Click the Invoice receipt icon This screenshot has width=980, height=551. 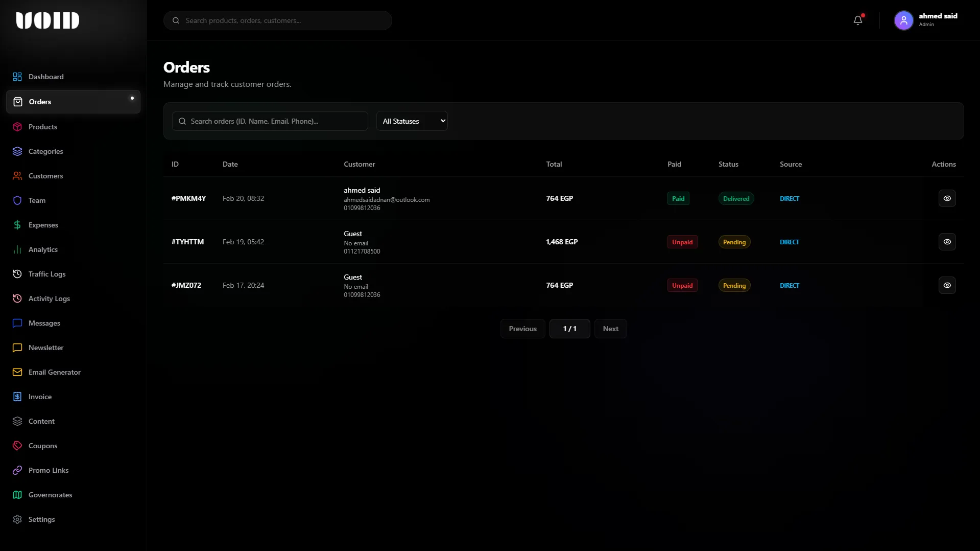[x=17, y=397]
